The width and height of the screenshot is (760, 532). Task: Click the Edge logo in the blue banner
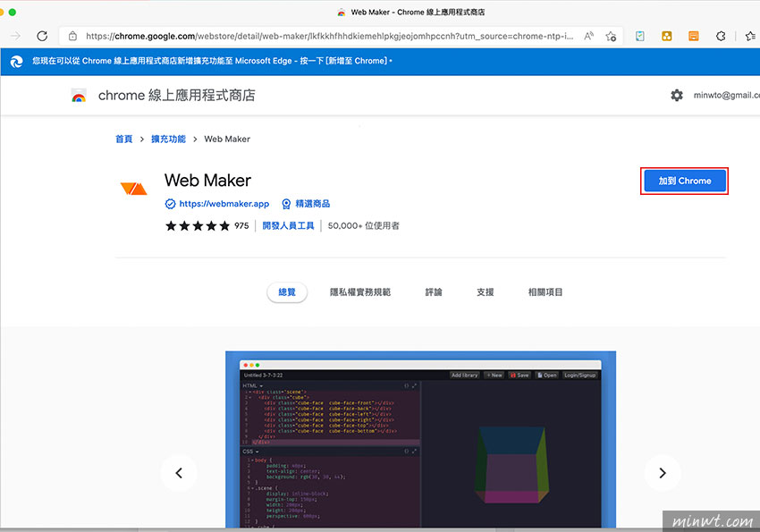[x=16, y=62]
